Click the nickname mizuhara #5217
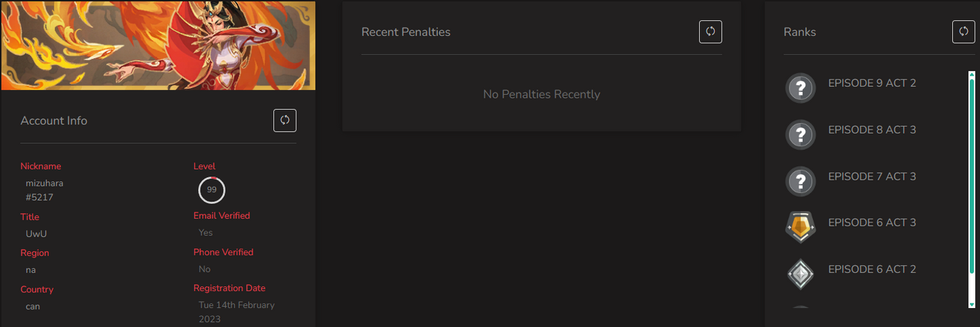 pos(45,190)
